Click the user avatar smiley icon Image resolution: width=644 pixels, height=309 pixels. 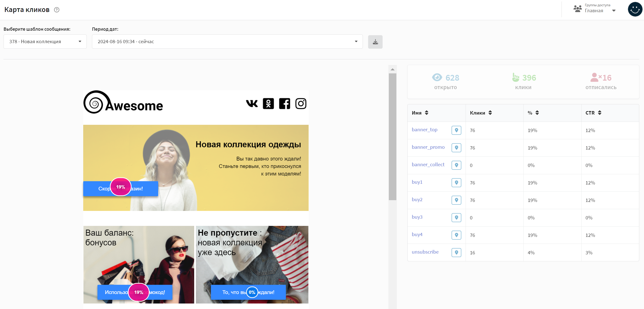click(635, 9)
